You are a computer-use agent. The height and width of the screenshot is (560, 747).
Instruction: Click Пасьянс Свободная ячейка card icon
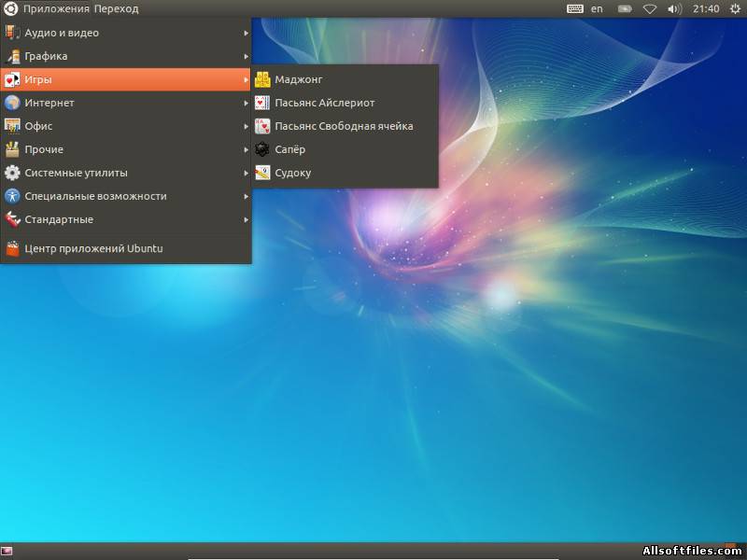(262, 126)
